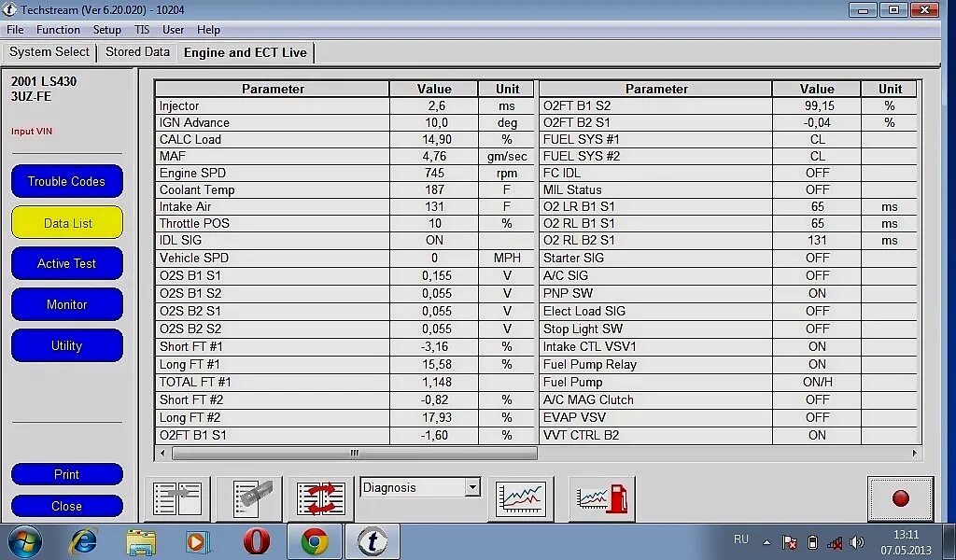Viewport: 956px width, 560px height.
Task: Click the Input VIN link
Action: [32, 131]
